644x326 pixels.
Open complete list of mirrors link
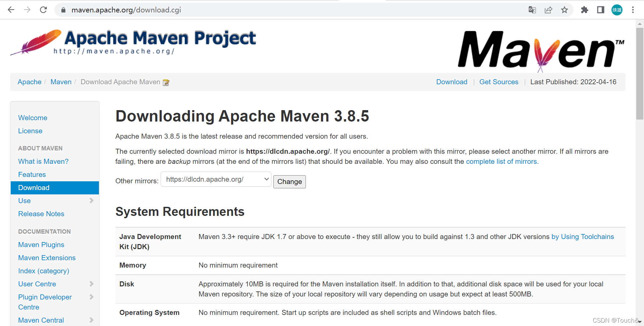pos(502,161)
